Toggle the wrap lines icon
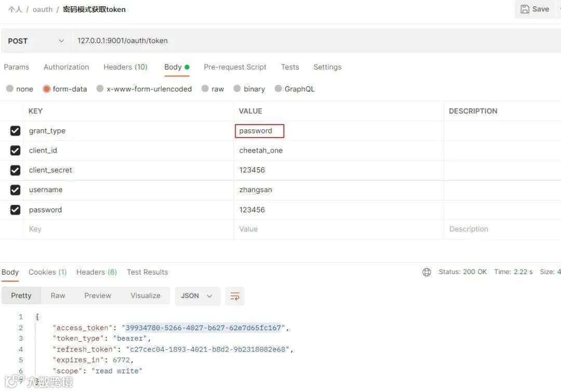The image size is (561, 392). (x=235, y=296)
